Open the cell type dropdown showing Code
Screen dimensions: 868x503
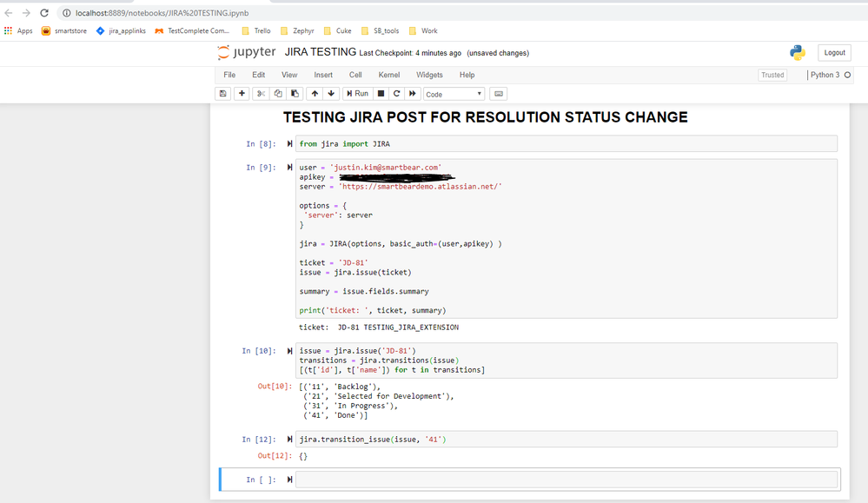click(454, 94)
